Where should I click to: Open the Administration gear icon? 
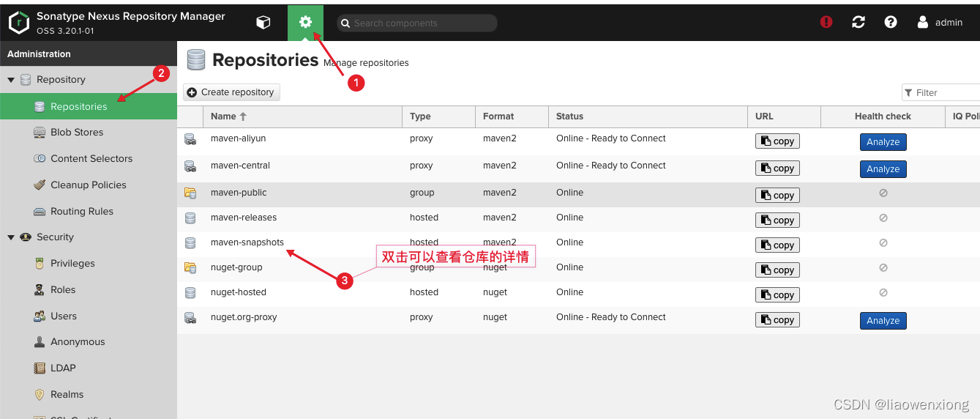[305, 23]
